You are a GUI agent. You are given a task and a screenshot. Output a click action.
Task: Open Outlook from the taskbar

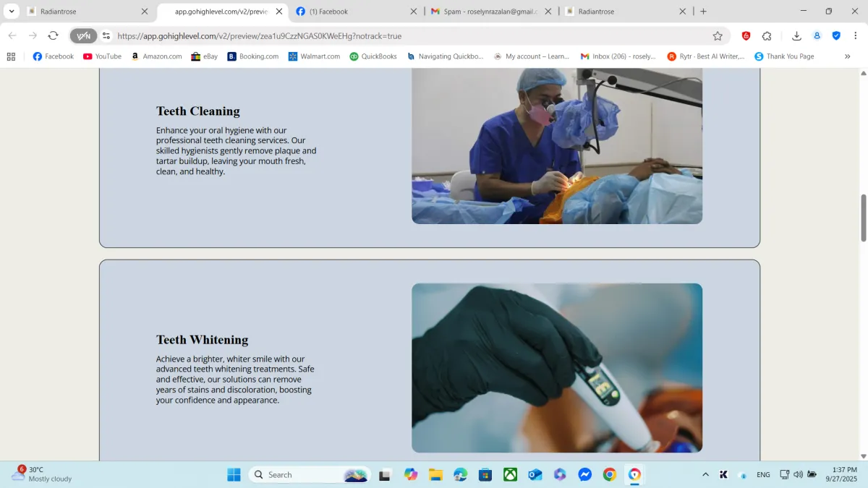[535, 474]
